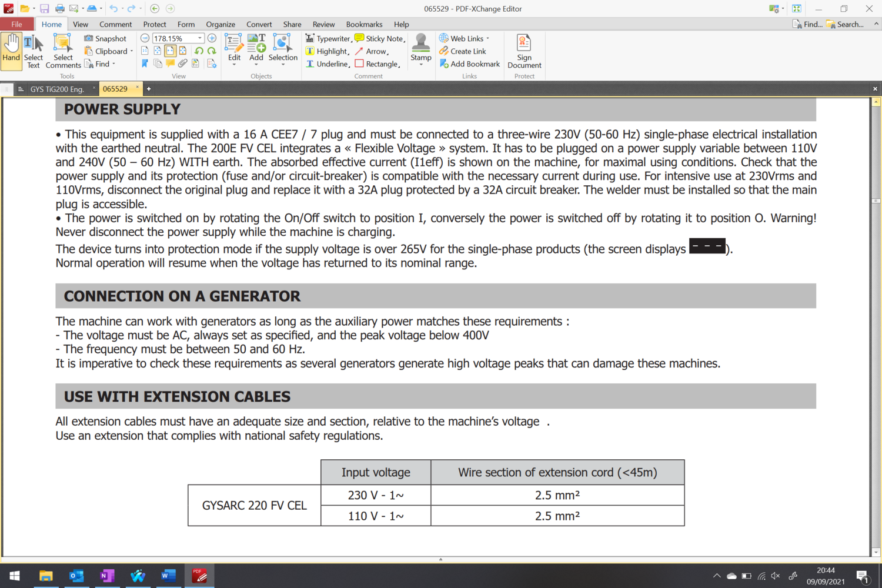
Task: Expand the Web Links dropdown
Action: (487, 38)
